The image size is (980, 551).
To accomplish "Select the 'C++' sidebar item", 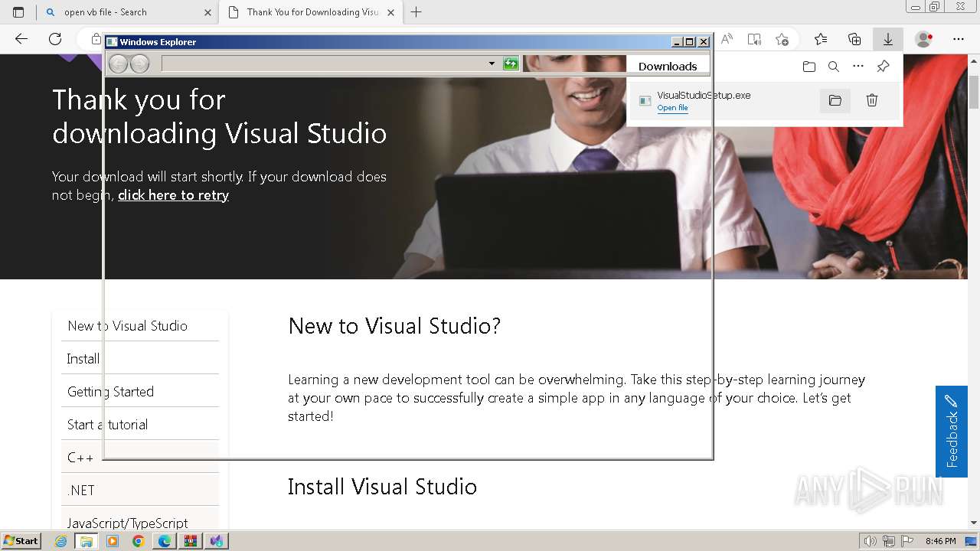I will pos(140,457).
